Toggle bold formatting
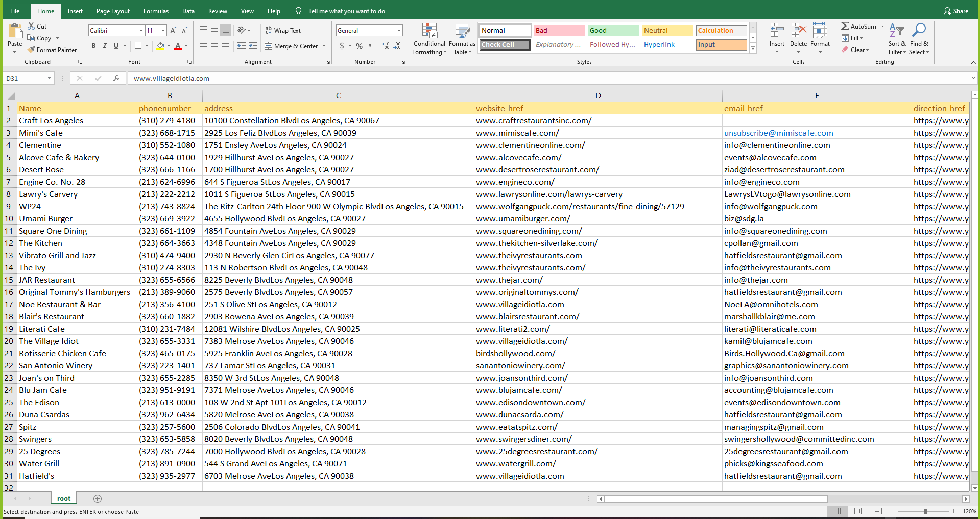This screenshot has width=980, height=519. pos(93,46)
